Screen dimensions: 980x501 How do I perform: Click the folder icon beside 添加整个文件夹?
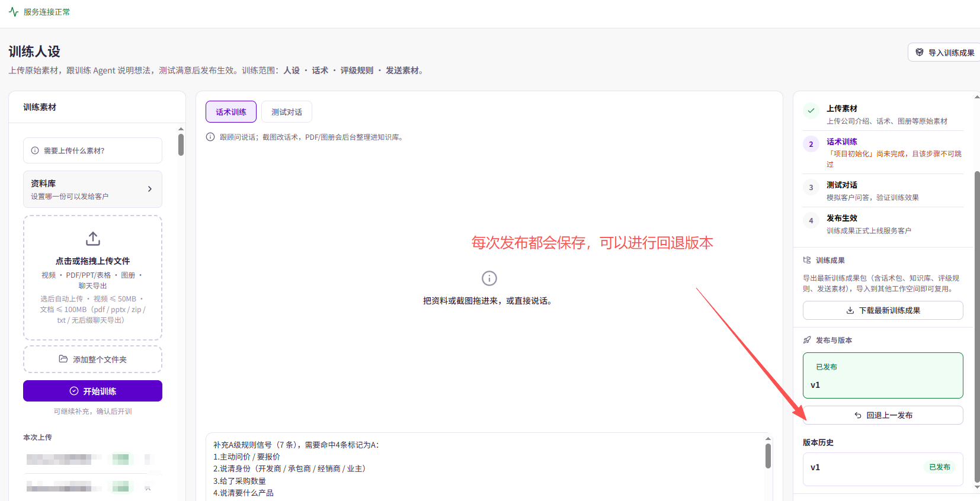pyautogui.click(x=63, y=359)
